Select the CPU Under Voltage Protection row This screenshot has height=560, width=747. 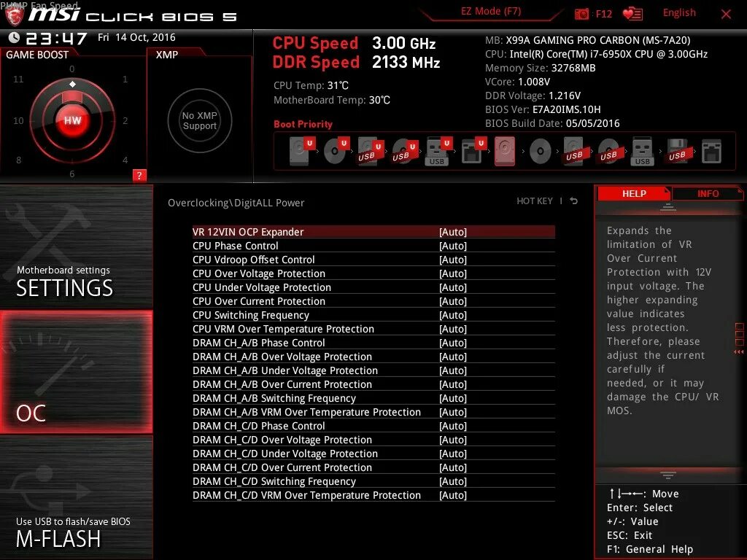[x=373, y=287]
